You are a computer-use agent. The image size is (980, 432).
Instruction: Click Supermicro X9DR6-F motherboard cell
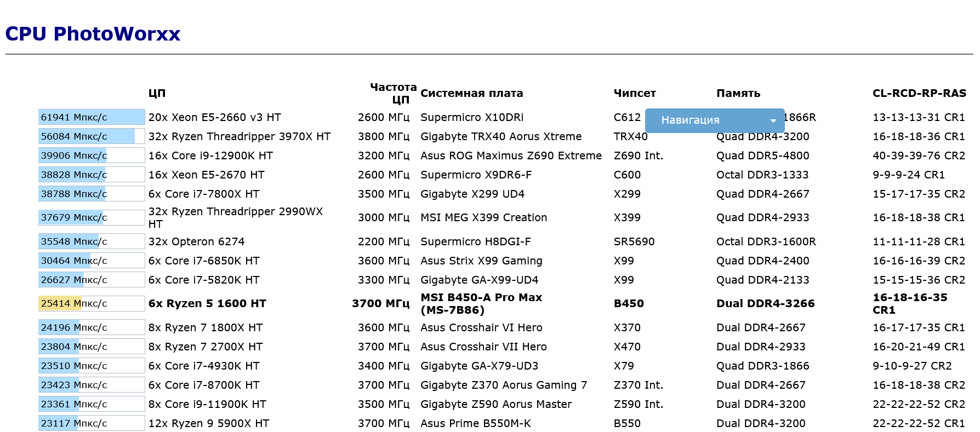click(x=476, y=175)
